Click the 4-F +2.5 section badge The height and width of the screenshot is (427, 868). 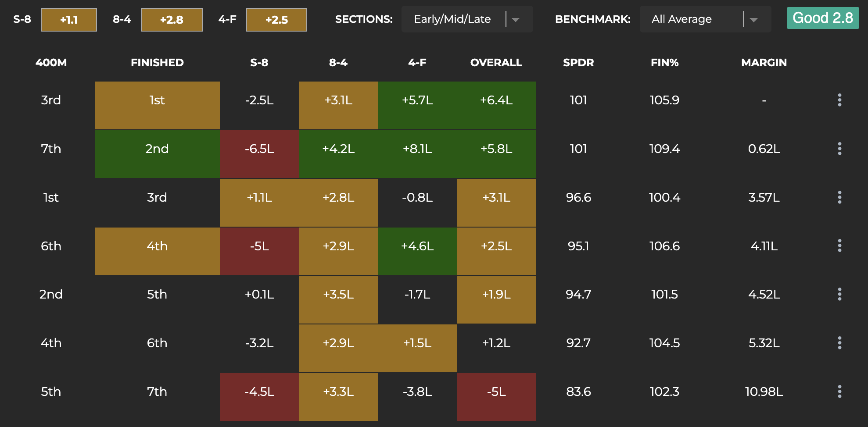276,20
